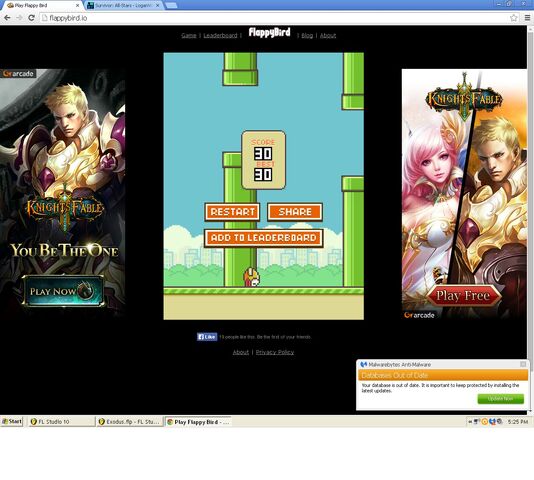Screen dimensions: 534x480
Task: Click the score panel showing 30
Action: (264, 160)
